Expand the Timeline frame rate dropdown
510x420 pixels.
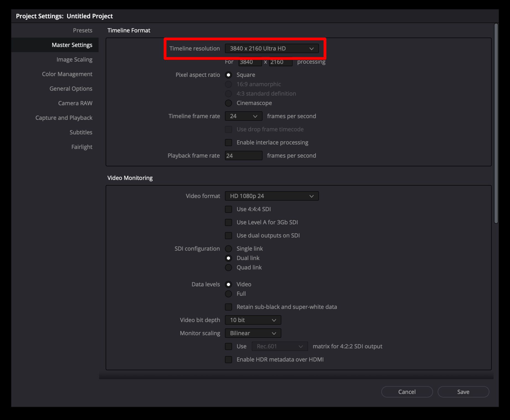(x=243, y=116)
